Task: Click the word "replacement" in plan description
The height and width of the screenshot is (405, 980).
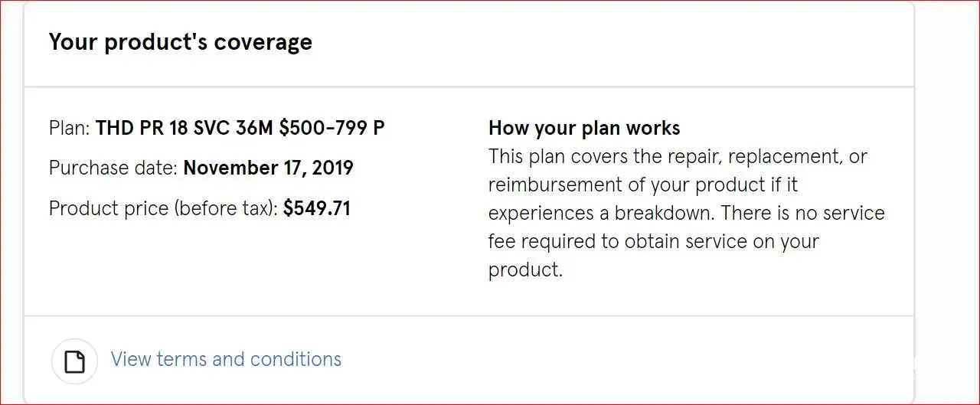Action: (x=780, y=156)
